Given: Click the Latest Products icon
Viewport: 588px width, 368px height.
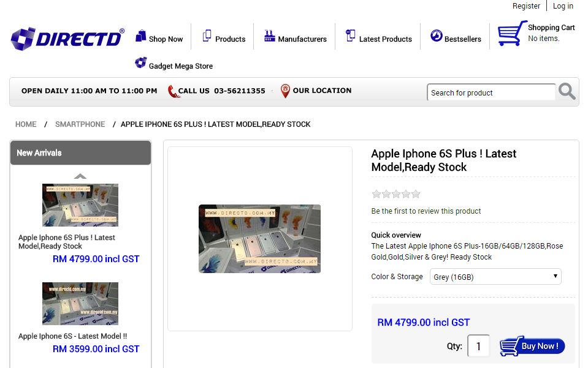Looking at the screenshot, I should 351,36.
